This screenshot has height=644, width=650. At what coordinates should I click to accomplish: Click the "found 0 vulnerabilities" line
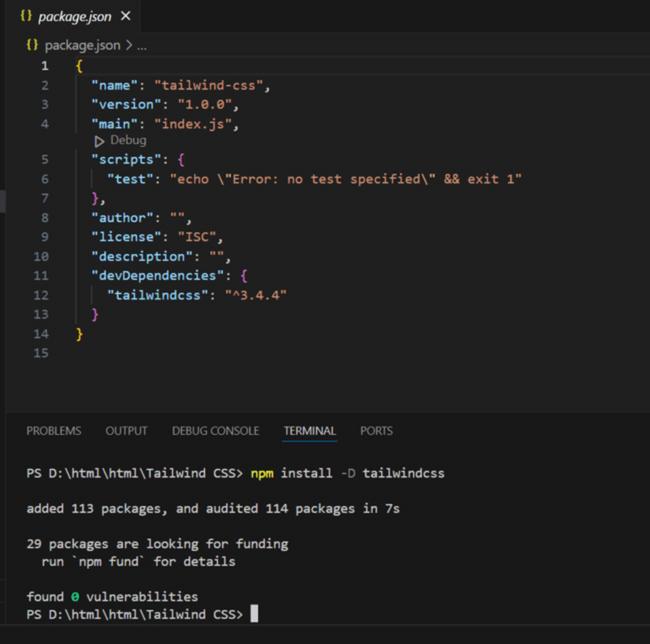(112, 597)
